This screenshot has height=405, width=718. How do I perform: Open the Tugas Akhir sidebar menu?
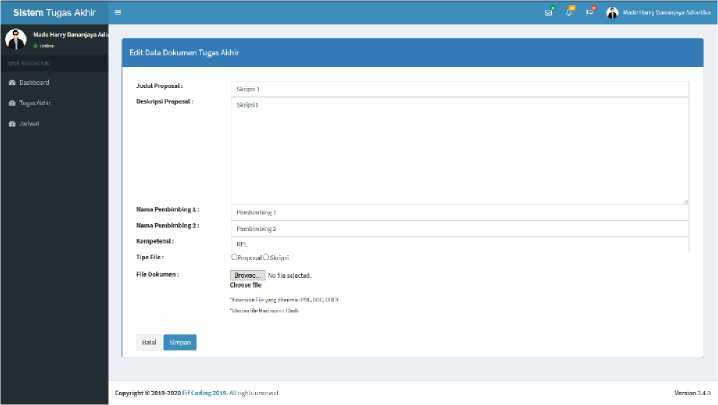click(x=35, y=102)
